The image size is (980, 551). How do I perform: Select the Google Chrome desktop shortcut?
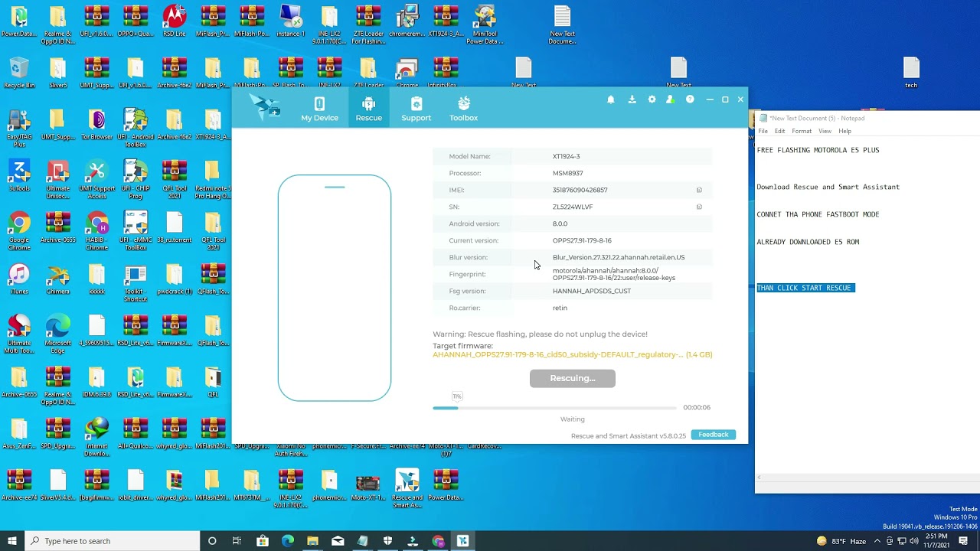[19, 231]
